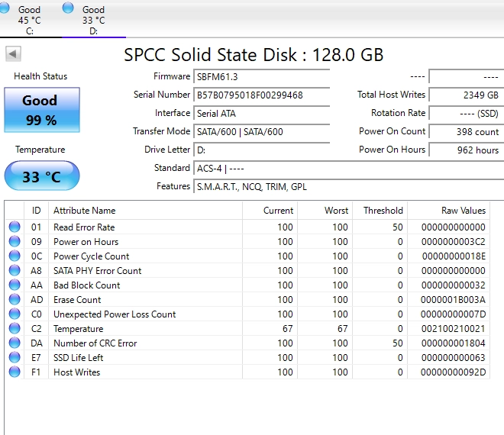
Task: Click the Read Error Rate status orb
Action: (15, 227)
